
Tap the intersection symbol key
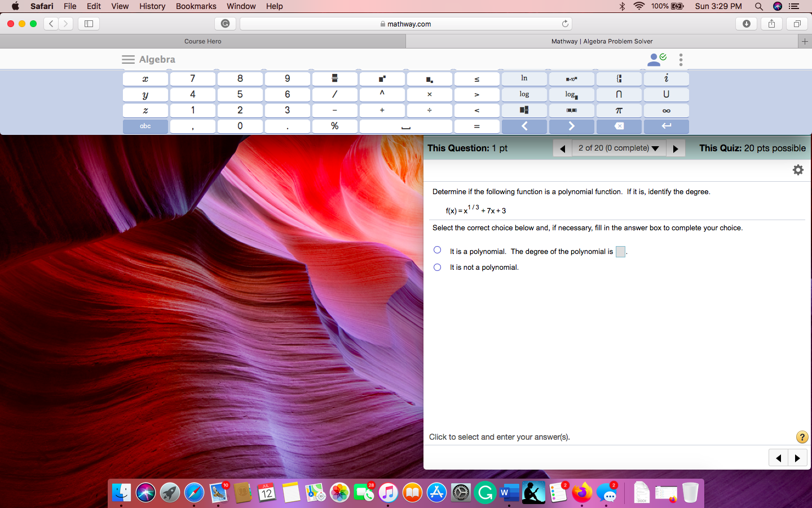pos(619,94)
